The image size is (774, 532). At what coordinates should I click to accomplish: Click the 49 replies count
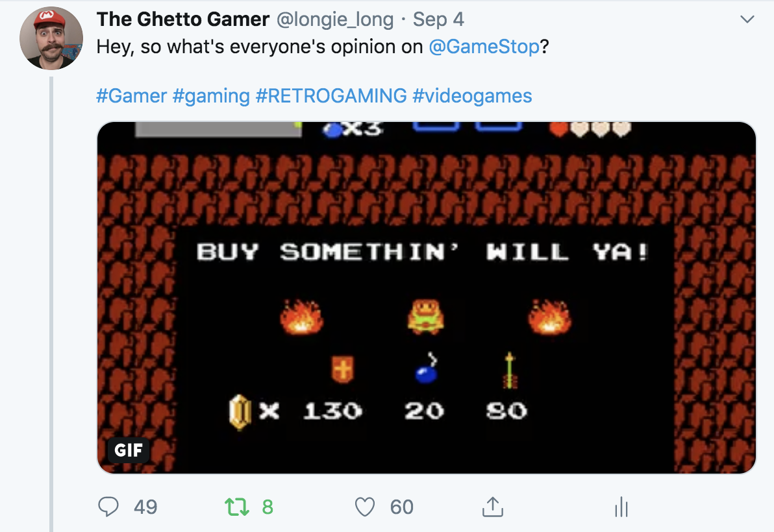point(145,507)
